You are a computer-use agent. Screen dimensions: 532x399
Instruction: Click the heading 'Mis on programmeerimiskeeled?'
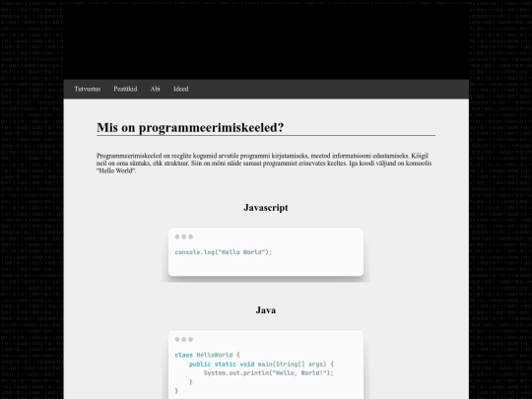pyautogui.click(x=190, y=127)
